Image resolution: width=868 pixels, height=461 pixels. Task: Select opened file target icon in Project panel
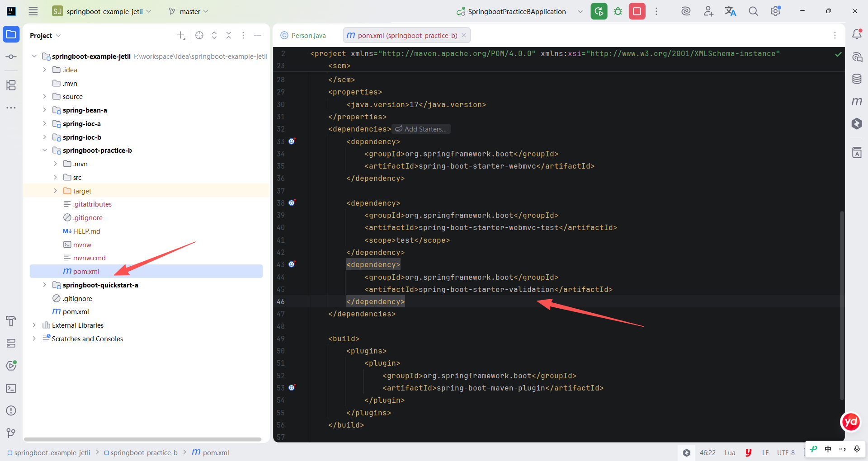(x=199, y=35)
